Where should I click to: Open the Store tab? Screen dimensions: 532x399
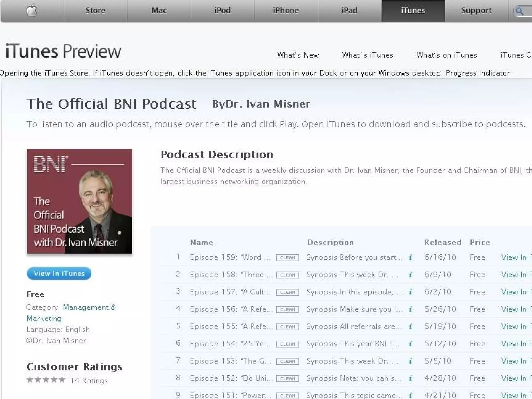pos(95,11)
